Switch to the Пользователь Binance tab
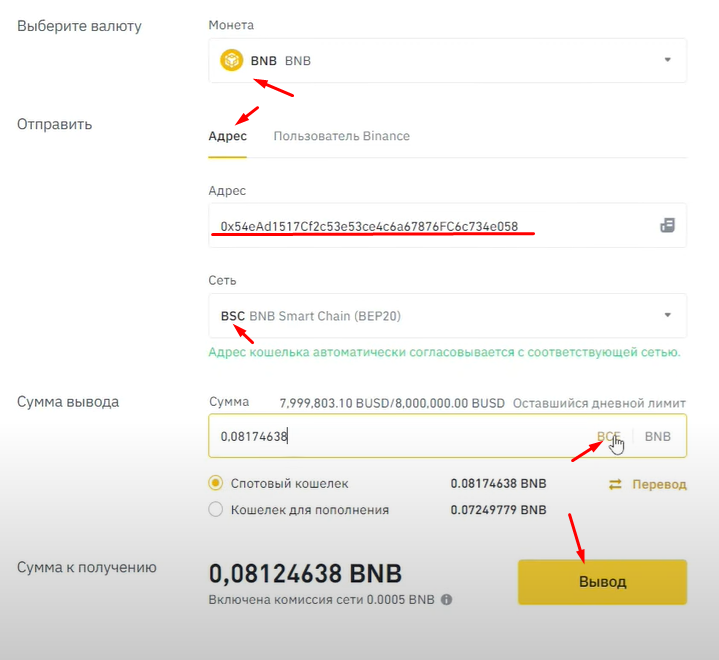The height and width of the screenshot is (660, 719). click(342, 136)
